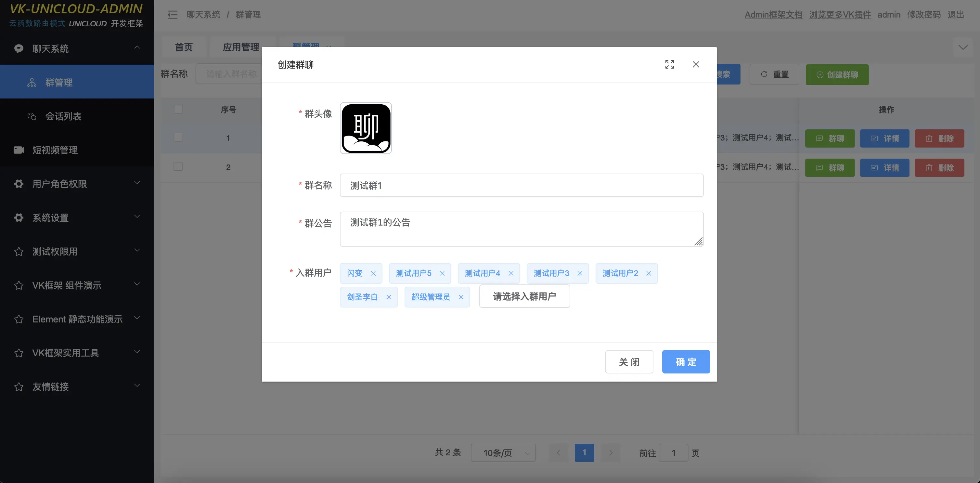This screenshot has width=980, height=483.
Task: Remove user tag 测试用户5
Action: [x=442, y=273]
